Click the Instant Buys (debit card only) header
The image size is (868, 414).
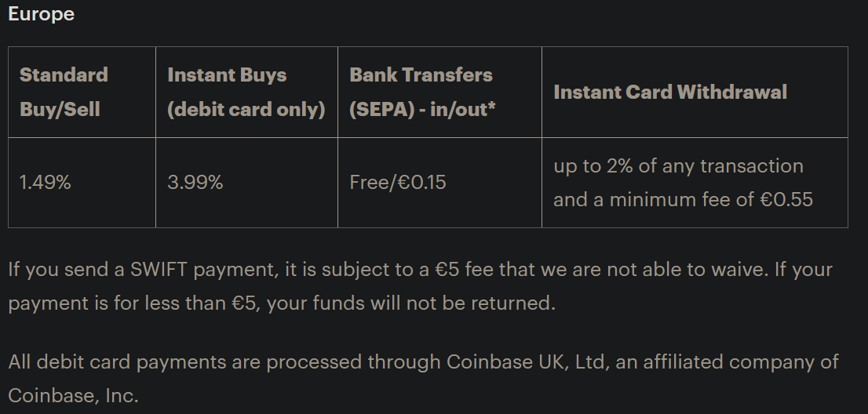[x=246, y=92]
